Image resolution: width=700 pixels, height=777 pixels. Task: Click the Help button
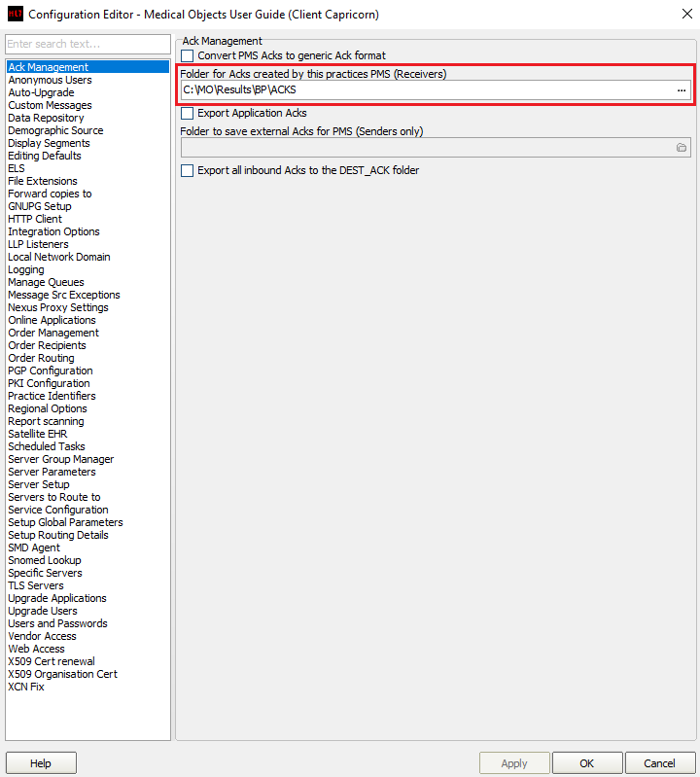(41, 763)
